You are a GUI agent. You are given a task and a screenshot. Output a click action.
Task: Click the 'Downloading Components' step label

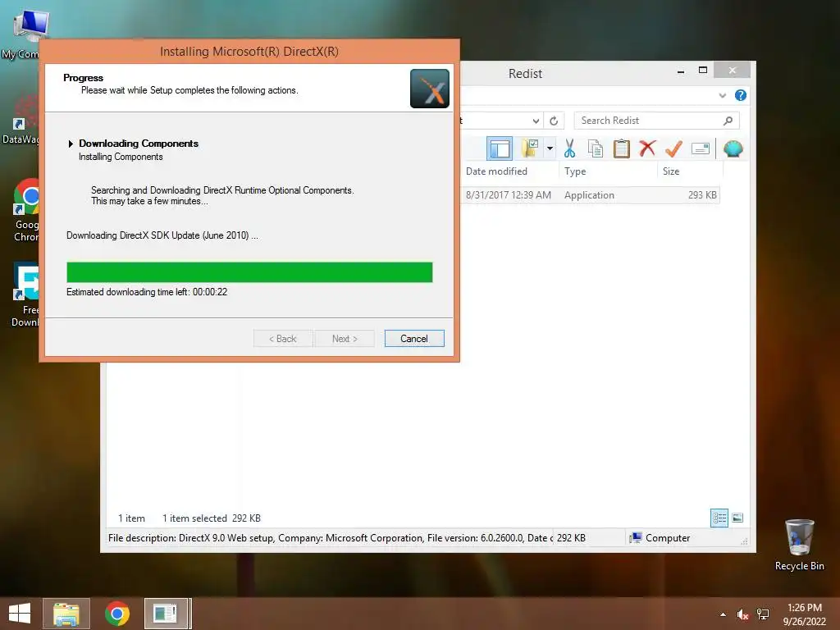point(139,144)
